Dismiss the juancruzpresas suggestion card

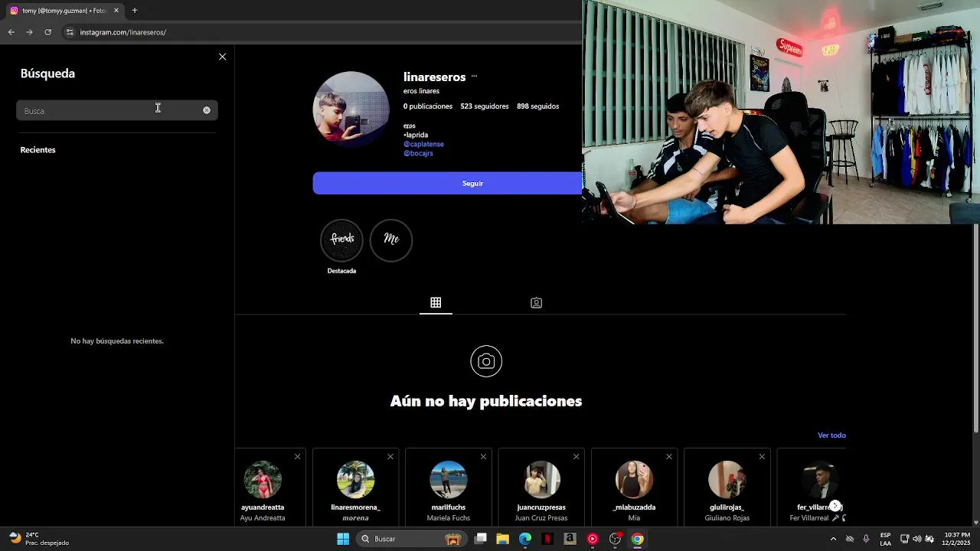click(x=576, y=457)
